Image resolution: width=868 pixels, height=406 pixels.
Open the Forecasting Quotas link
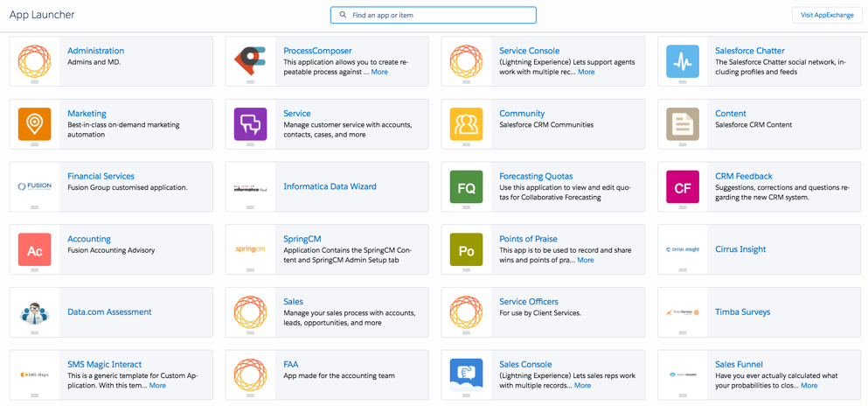point(536,176)
